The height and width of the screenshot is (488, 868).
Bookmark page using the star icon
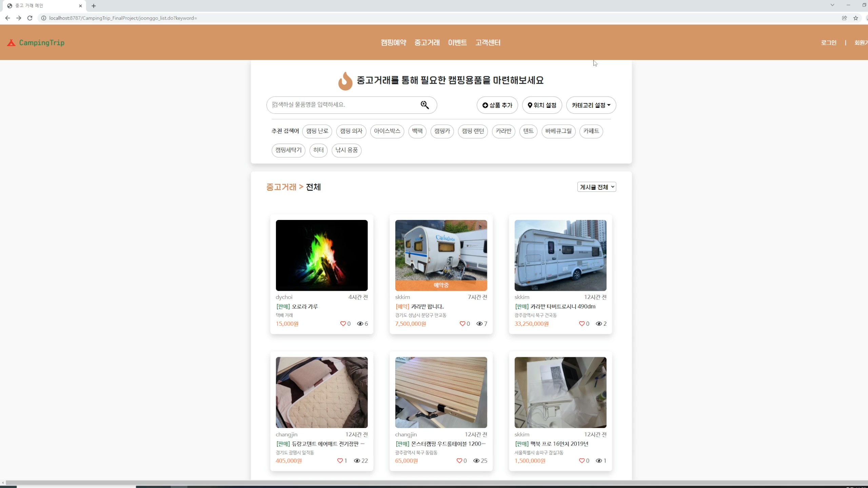(855, 18)
